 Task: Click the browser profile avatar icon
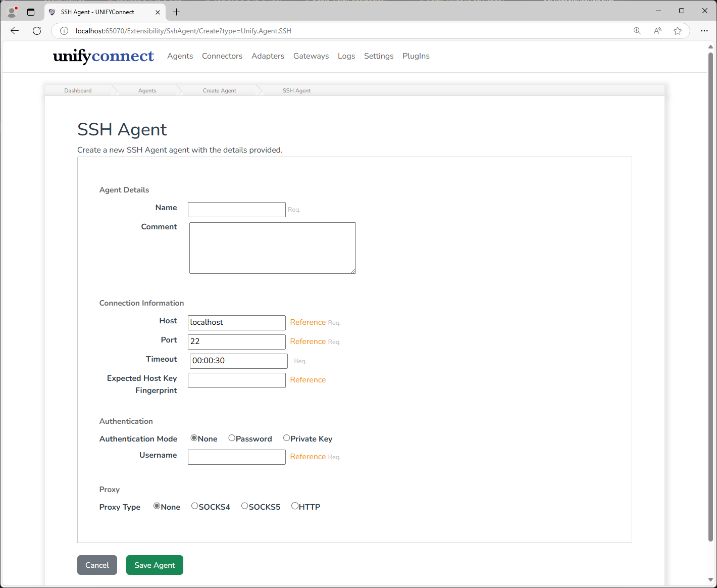tap(12, 12)
